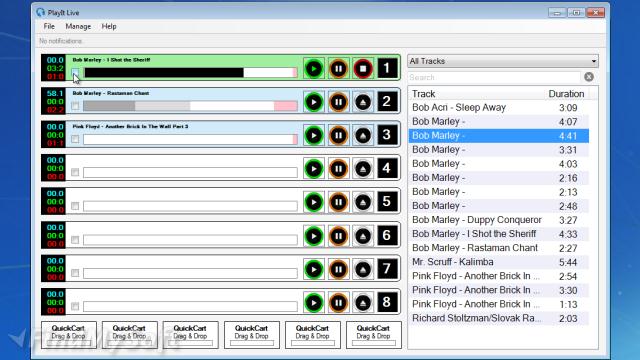The image size is (640, 360).
Task: Pause player 1
Action: 338,68
